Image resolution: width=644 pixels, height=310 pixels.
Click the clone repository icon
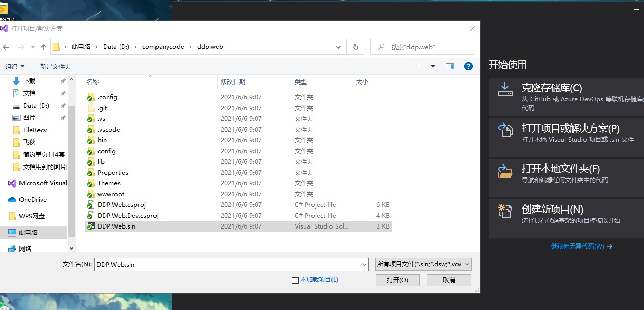(505, 89)
